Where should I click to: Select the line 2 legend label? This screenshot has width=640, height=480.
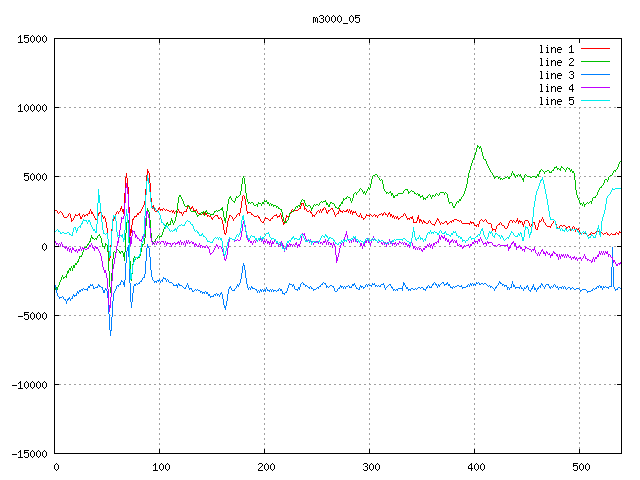pyautogui.click(x=557, y=62)
